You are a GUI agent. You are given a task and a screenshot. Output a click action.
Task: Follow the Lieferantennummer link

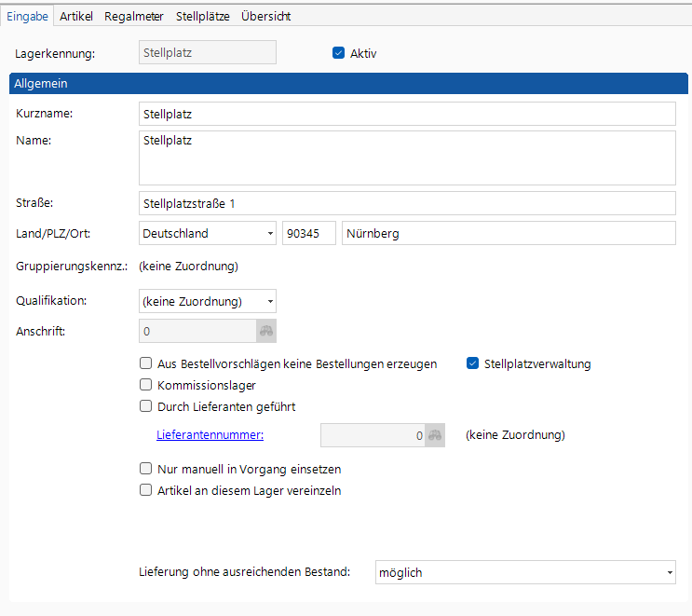[x=210, y=435]
